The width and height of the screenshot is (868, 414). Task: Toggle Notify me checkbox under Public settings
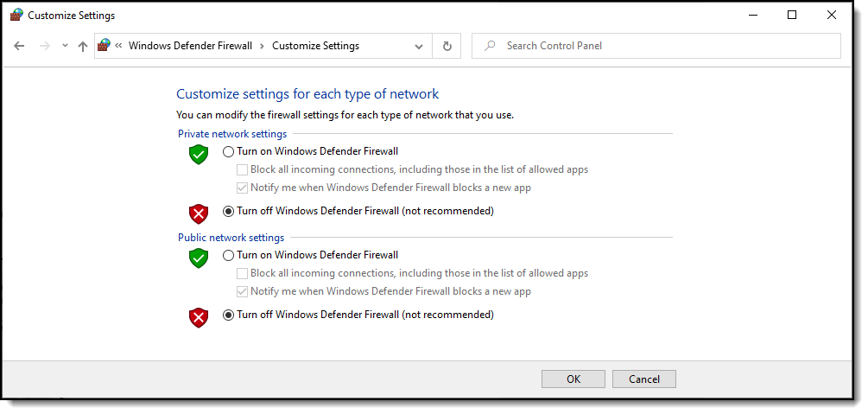(x=242, y=291)
